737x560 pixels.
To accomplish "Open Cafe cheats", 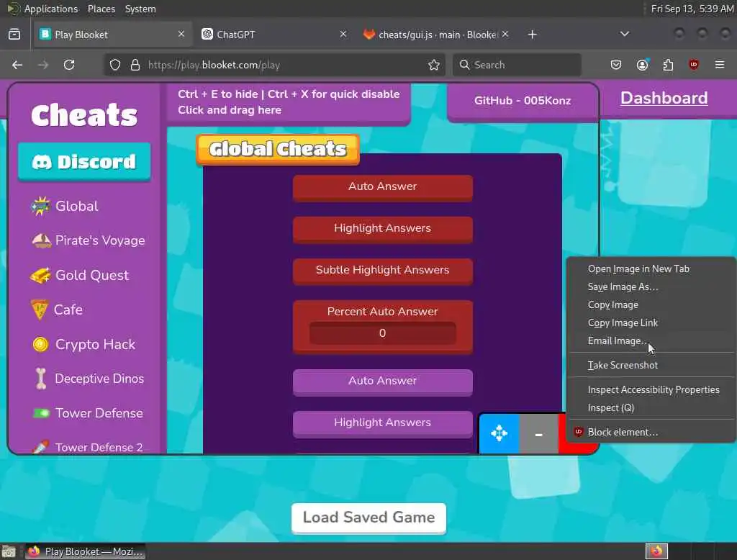I will 56,310.
